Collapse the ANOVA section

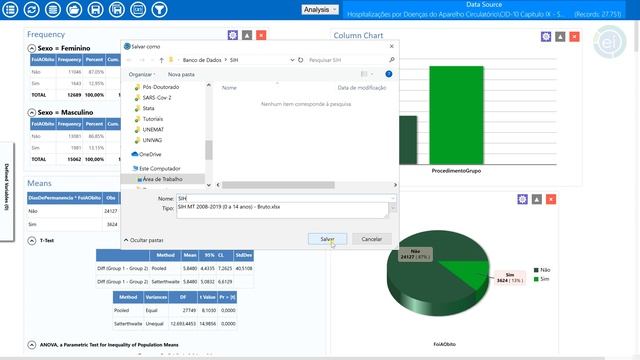(32, 345)
